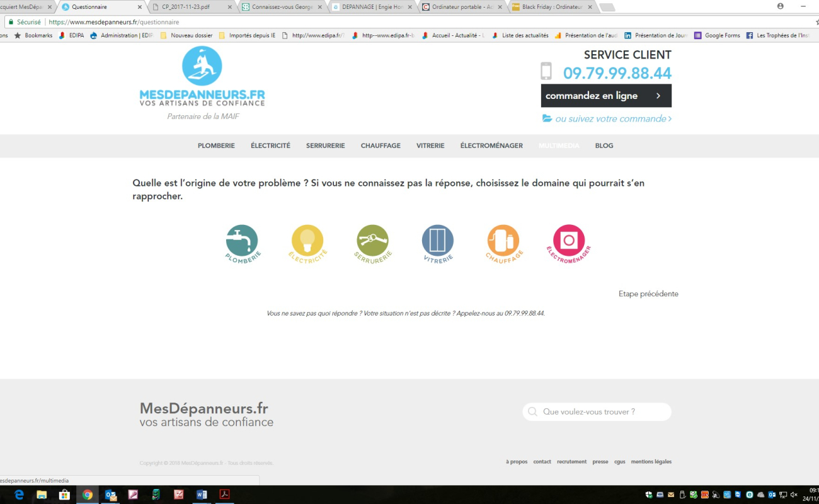Screen dimensions: 819x504
Task: Click the footer 'MesDépanneurs.fr' logo text
Action: 204,408
